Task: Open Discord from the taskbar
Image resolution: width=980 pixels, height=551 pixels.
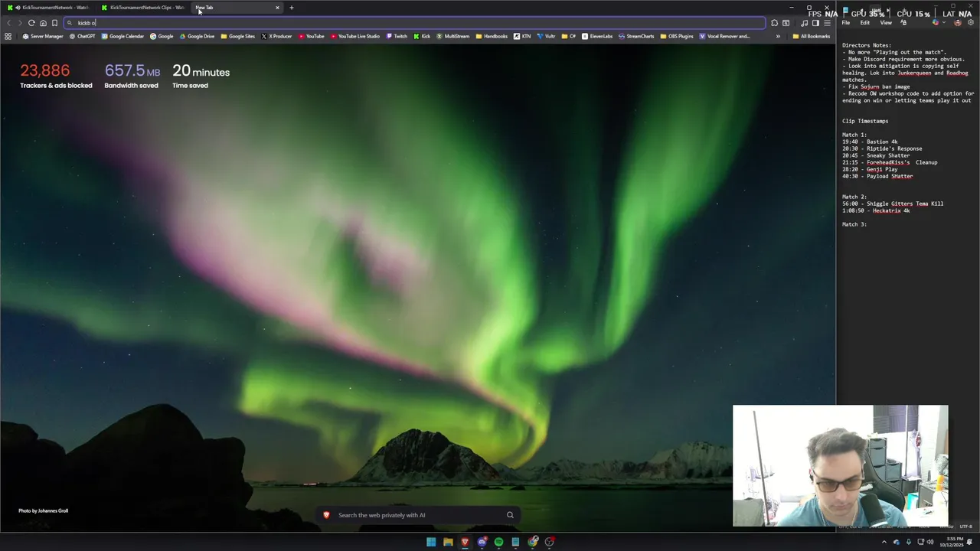Action: point(482,542)
